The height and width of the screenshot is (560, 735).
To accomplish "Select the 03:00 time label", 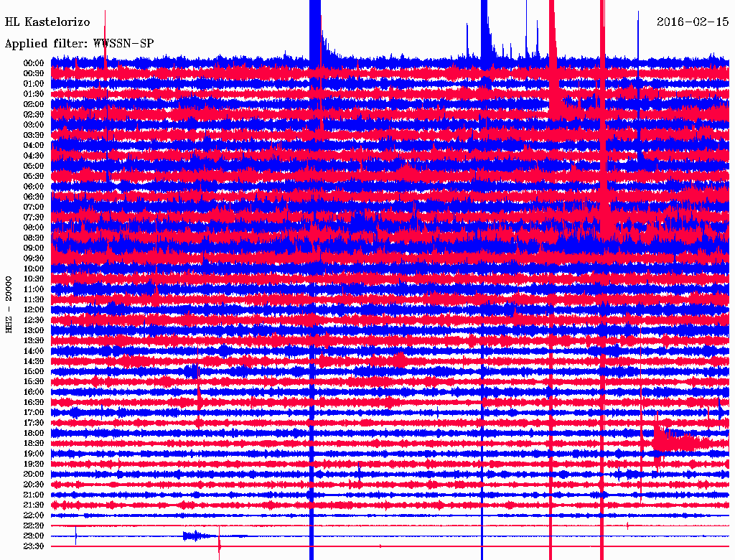I will [x=34, y=125].
